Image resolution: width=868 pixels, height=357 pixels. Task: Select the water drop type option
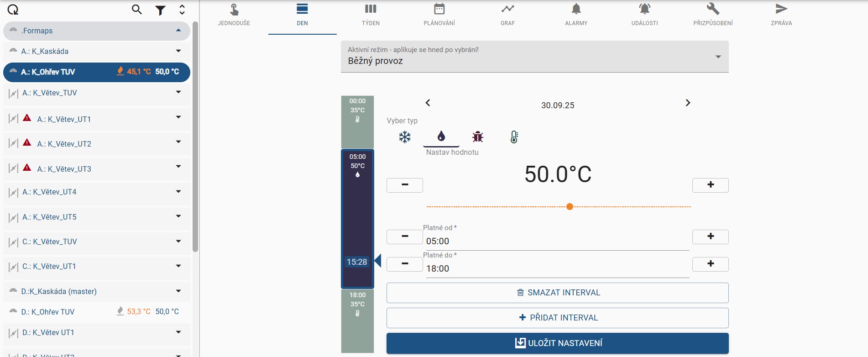(441, 136)
